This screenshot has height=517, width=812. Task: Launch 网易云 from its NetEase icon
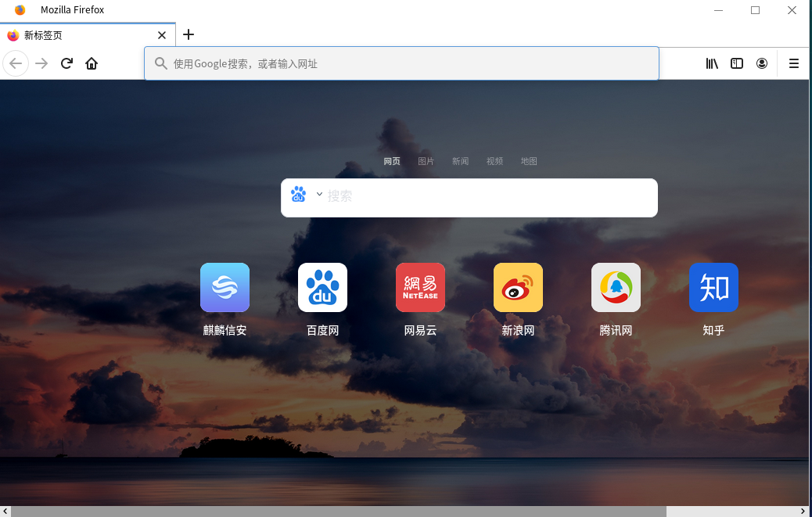[x=420, y=287]
